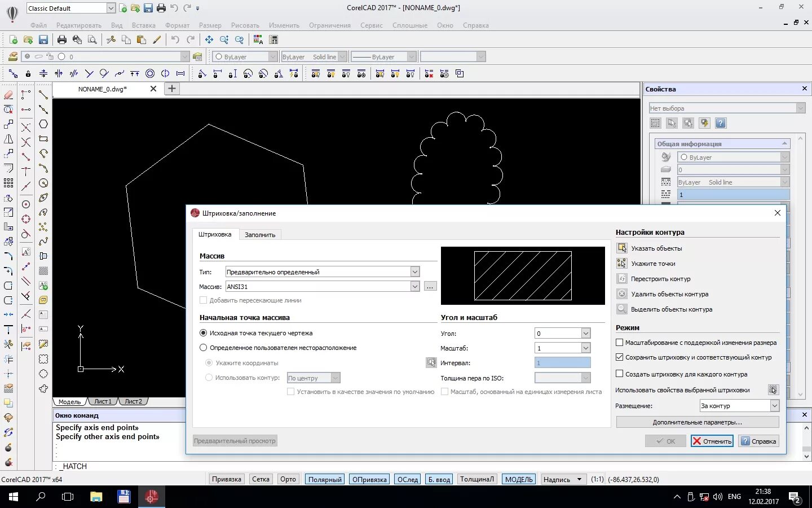812x508 pixels.
Task: Click the Undo arrow in the main toolbar
Action: [175, 40]
